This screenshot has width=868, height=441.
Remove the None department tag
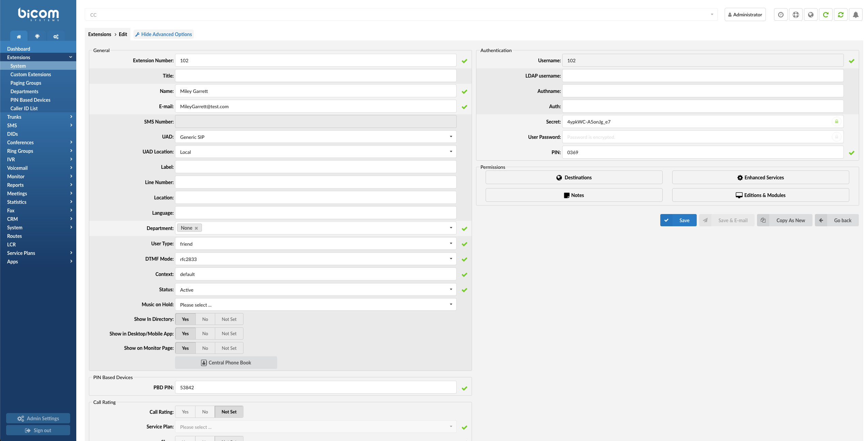click(196, 228)
